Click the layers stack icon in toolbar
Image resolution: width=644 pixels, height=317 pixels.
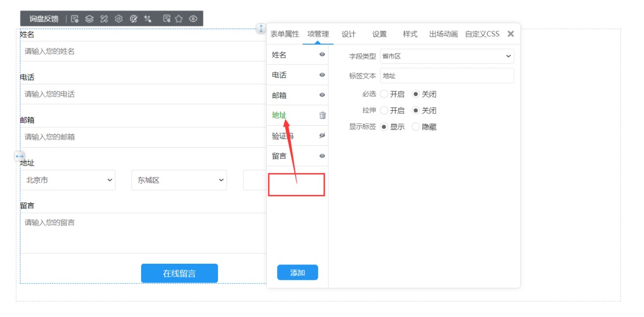[89, 19]
